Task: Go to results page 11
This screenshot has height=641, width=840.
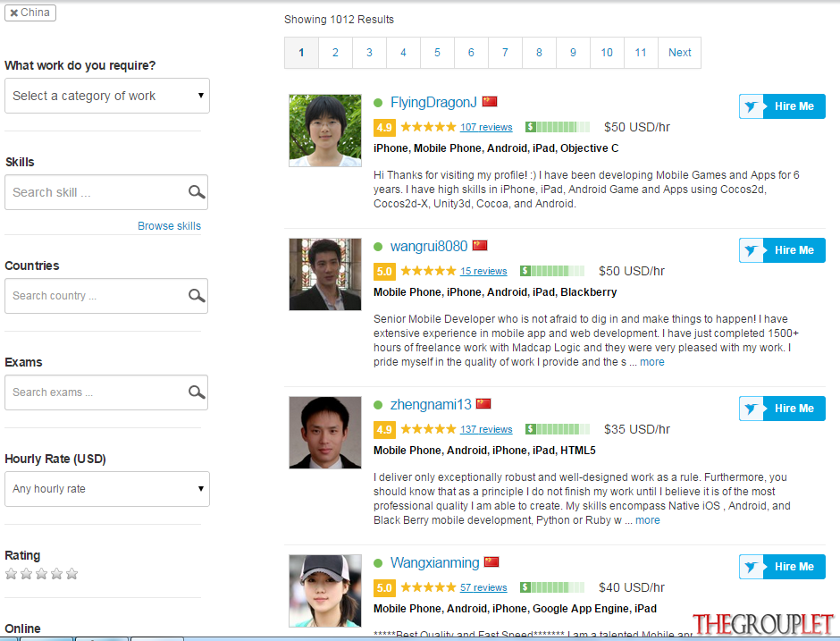Action: tap(641, 53)
